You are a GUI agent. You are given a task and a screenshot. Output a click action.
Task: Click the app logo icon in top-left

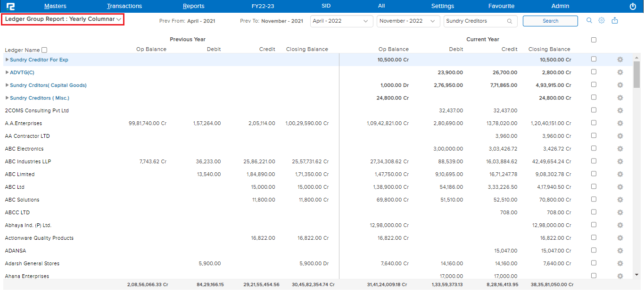[x=10, y=6]
